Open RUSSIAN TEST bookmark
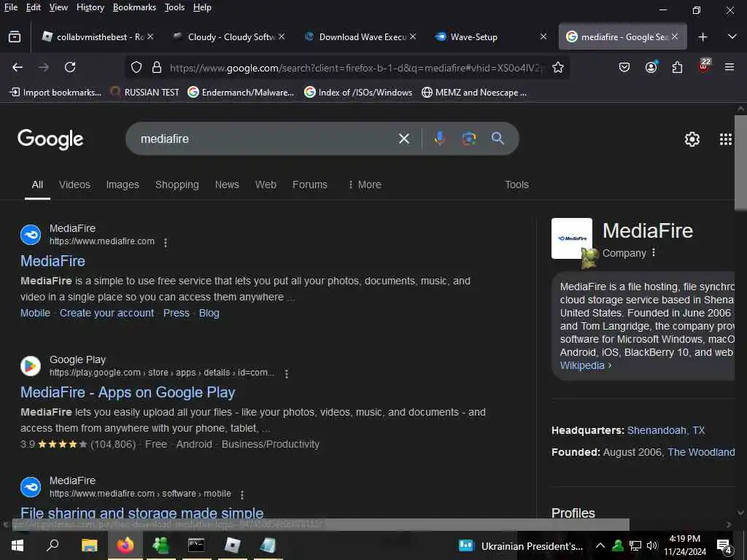Viewport: 747px width, 560px height. (x=145, y=93)
